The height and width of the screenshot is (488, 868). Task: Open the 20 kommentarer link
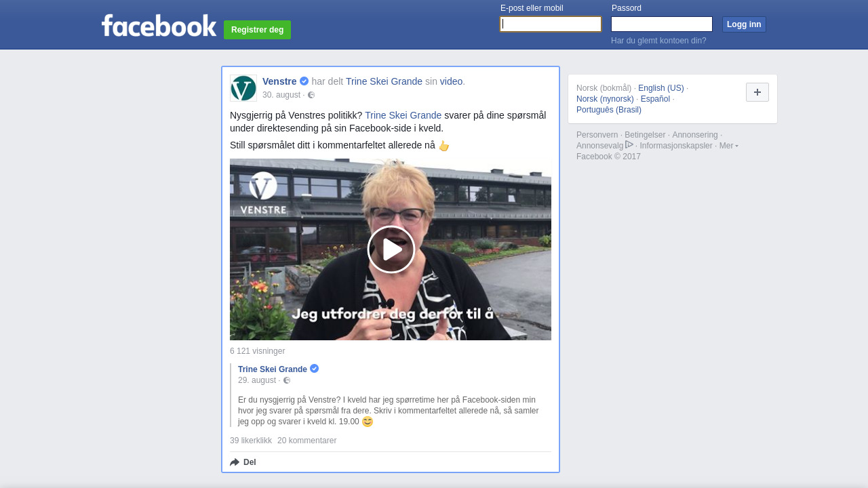(307, 441)
